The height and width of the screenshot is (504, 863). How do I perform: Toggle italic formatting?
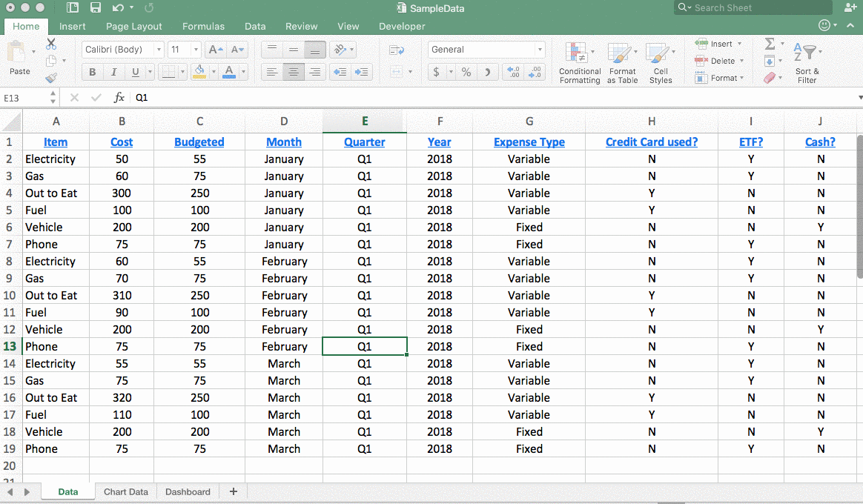[x=113, y=72]
